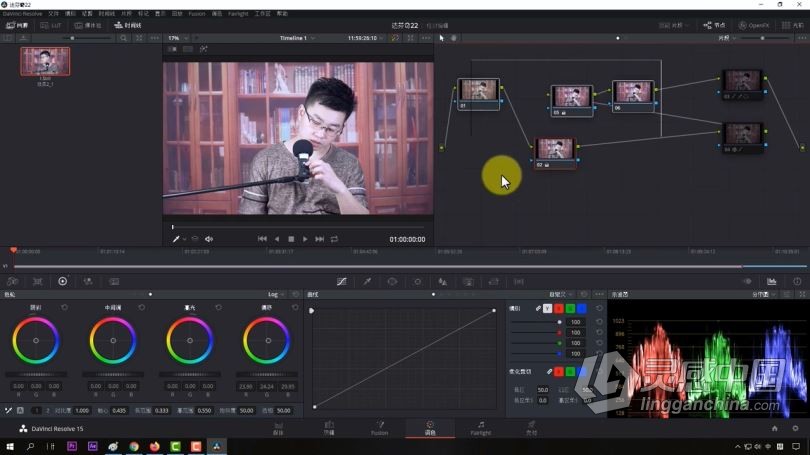Open the Sizing palette icon

pyautogui.click(x=493, y=281)
